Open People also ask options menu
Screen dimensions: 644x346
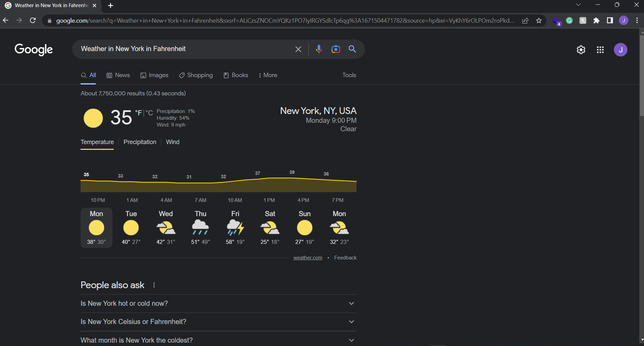pos(154,285)
